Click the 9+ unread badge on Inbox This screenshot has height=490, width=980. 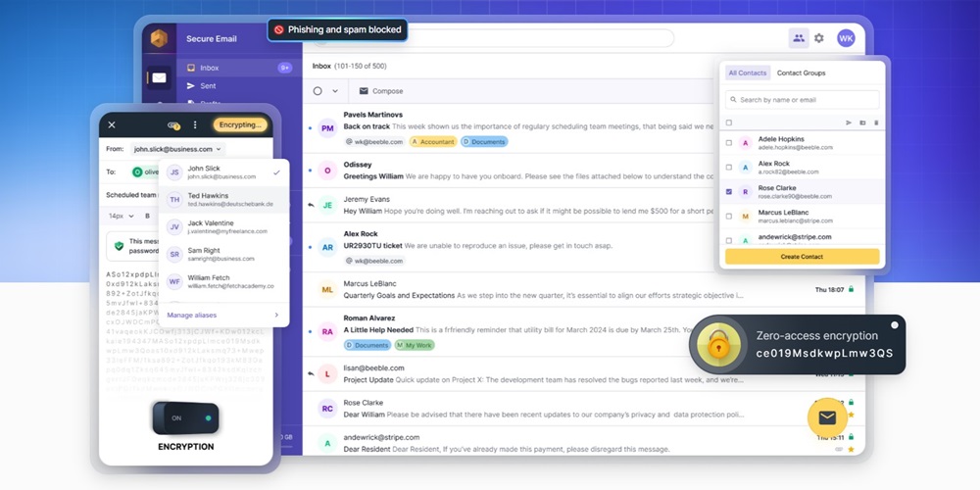click(285, 68)
